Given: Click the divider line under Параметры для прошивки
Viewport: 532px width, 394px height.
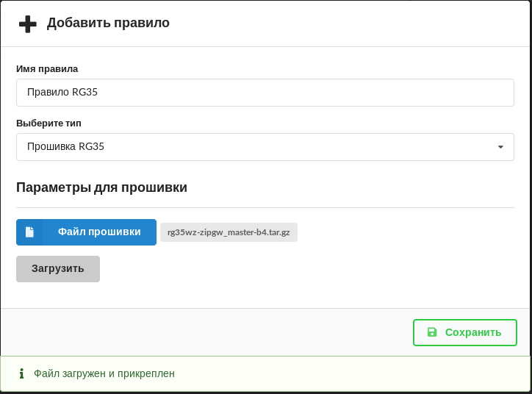Looking at the screenshot, I should (x=265, y=207).
